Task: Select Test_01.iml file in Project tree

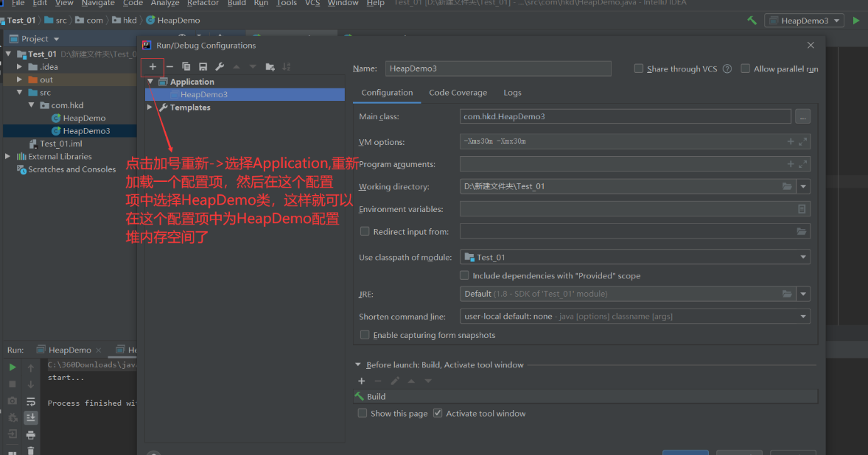Action: click(61, 144)
